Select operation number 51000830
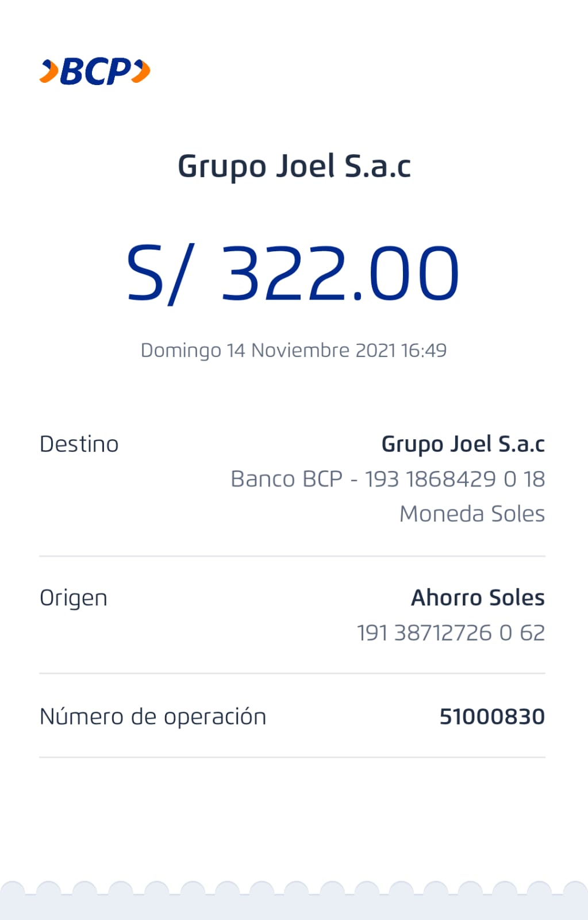The height and width of the screenshot is (920, 588). pyautogui.click(x=492, y=717)
